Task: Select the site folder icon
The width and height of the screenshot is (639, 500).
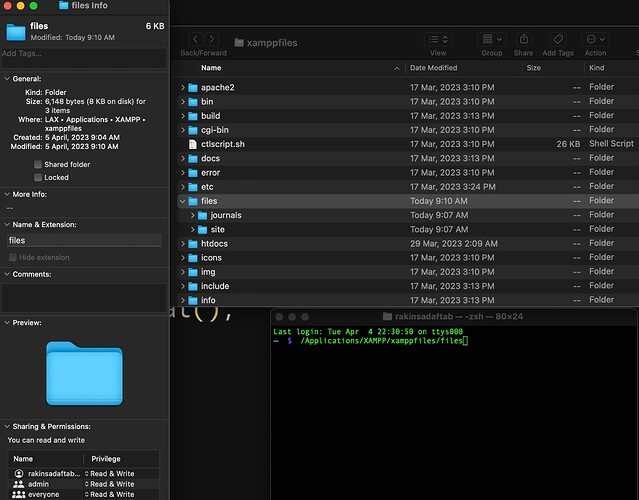Action: pyautogui.click(x=203, y=229)
